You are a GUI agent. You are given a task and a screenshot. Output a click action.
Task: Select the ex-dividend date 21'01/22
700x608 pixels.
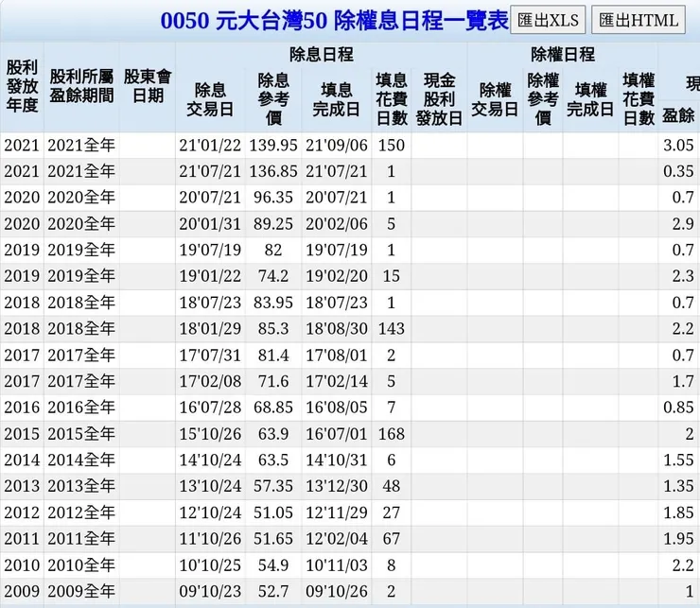pos(210,146)
